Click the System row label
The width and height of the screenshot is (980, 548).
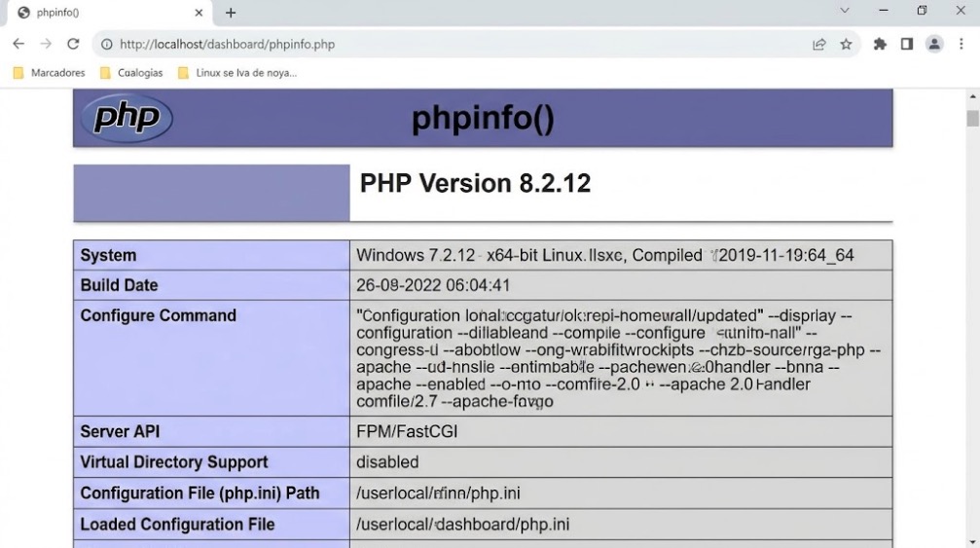click(x=108, y=256)
